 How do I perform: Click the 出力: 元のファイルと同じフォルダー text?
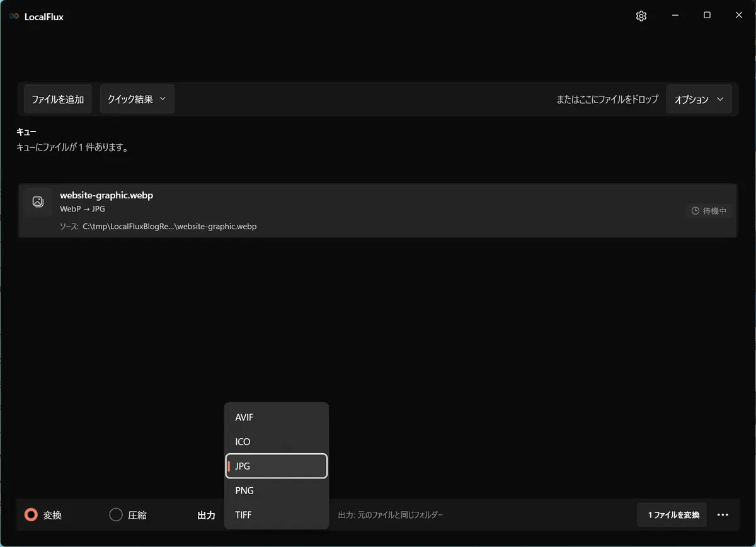391,515
